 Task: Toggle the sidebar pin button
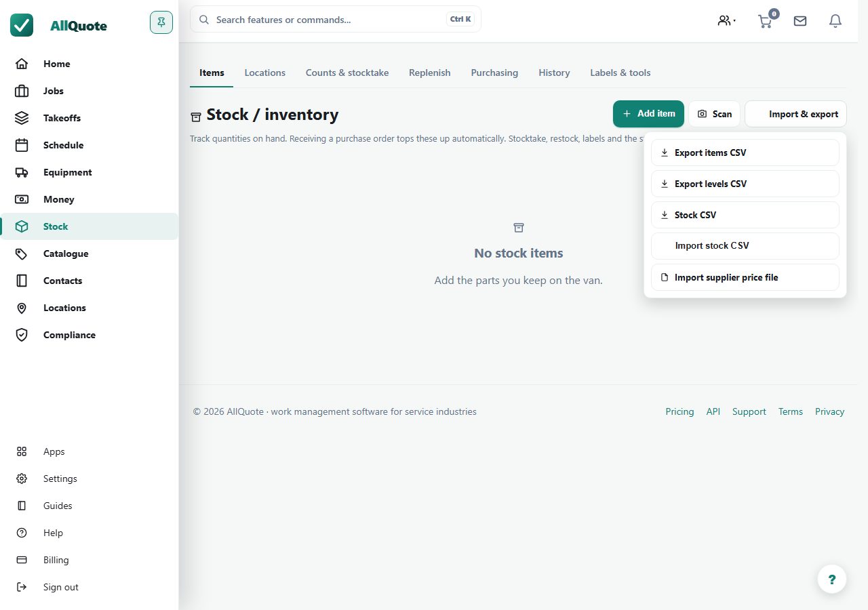(x=161, y=22)
